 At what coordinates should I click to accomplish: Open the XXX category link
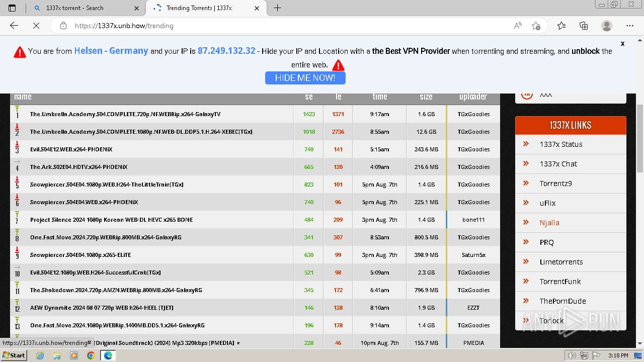point(545,95)
